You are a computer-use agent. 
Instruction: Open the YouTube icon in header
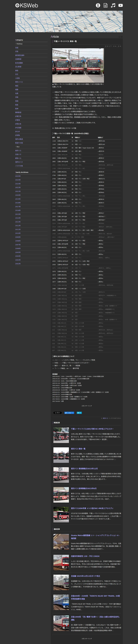point(120,5)
